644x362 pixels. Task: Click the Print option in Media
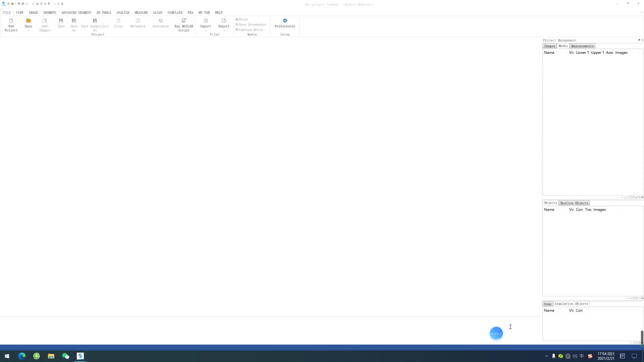tap(242, 19)
